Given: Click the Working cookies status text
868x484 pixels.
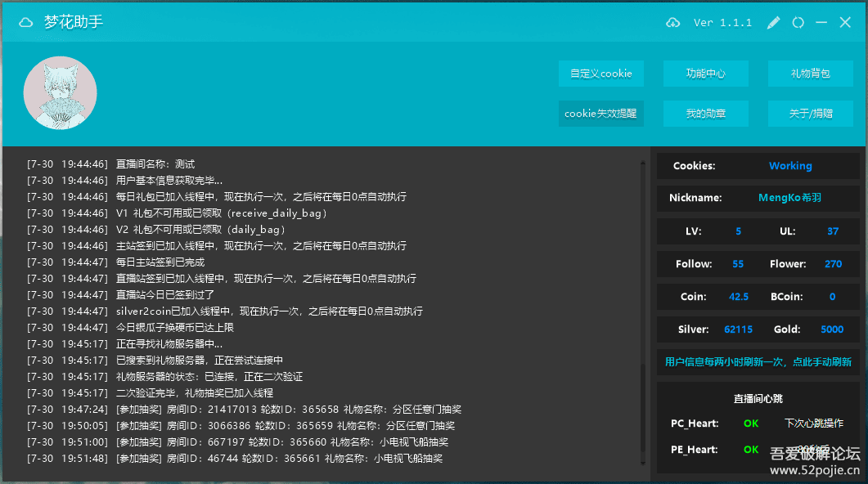Looking at the screenshot, I should click(790, 165).
